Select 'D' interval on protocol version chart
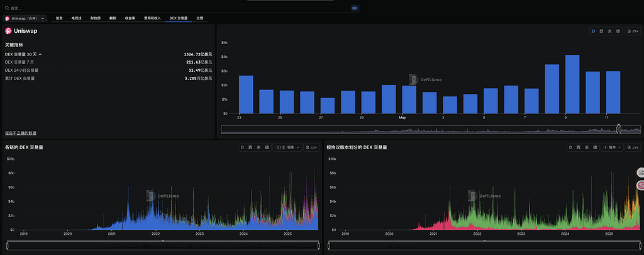This screenshot has width=644, height=255. point(570,147)
